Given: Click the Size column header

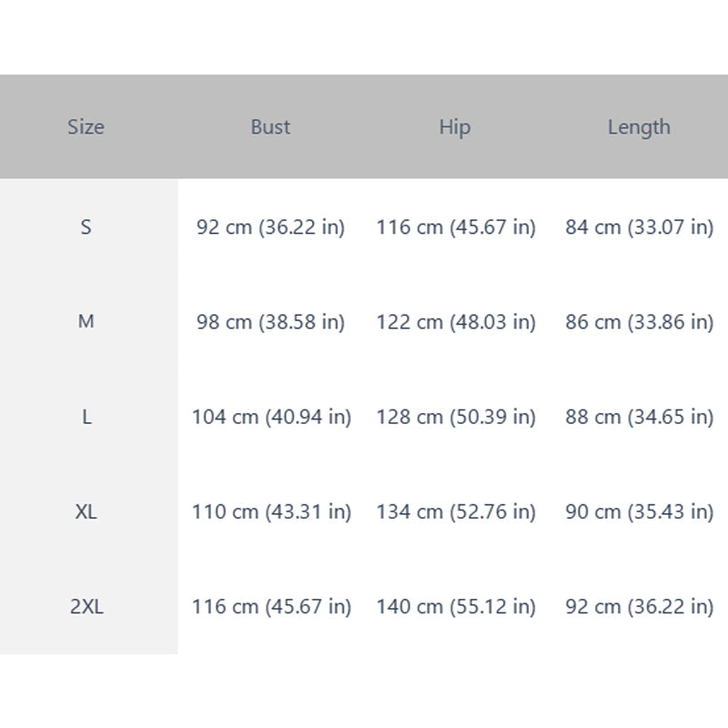Looking at the screenshot, I should click(86, 126).
